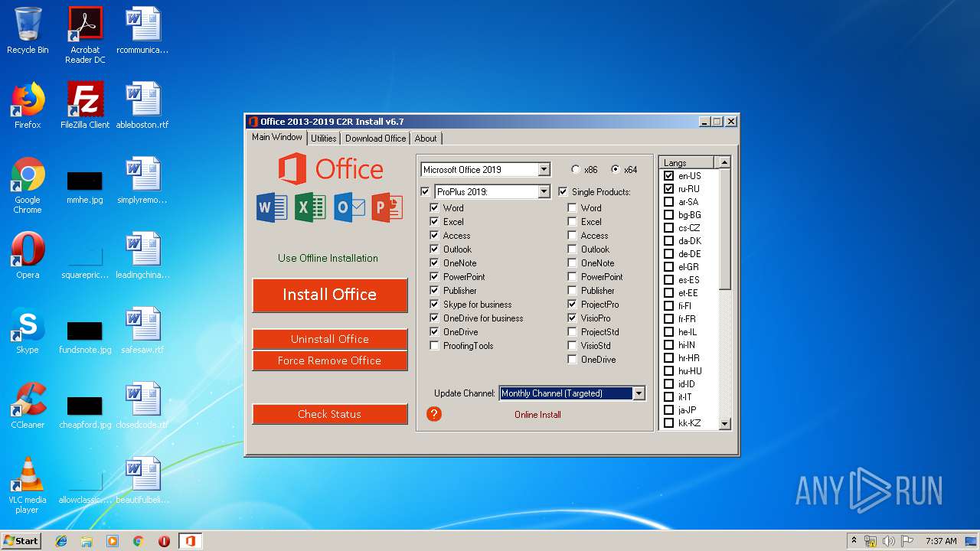The width and height of the screenshot is (980, 551).
Task: Select x86 architecture radio button
Action: point(576,169)
